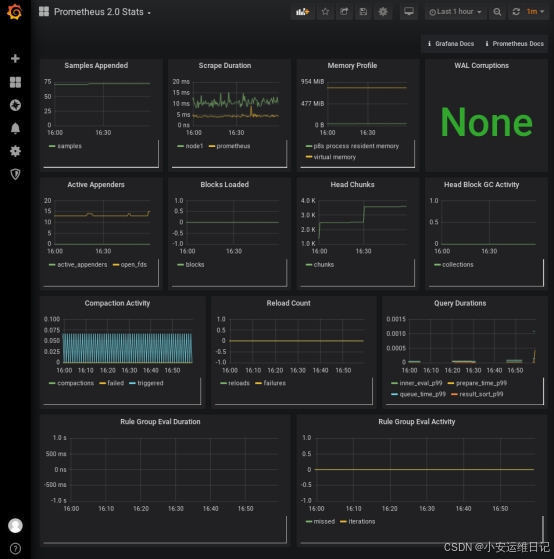Image resolution: width=554 pixels, height=559 pixels.
Task: Open Scrape Duration panel title menu
Action: point(225,66)
